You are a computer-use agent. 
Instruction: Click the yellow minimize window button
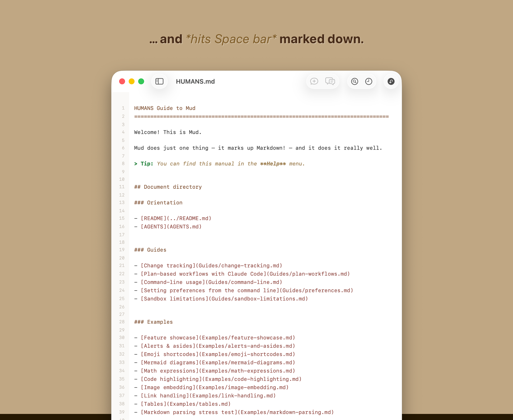[x=132, y=81]
